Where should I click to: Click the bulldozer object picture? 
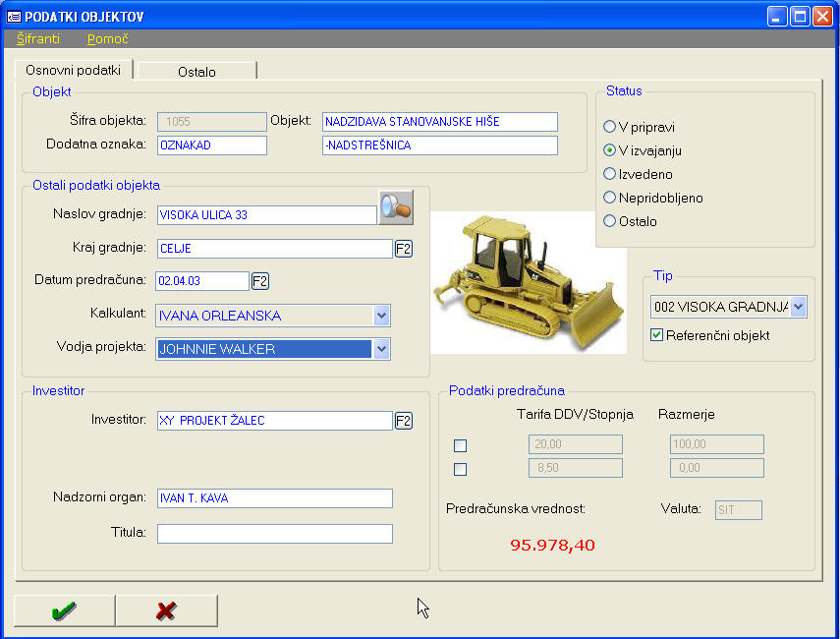pos(529,281)
